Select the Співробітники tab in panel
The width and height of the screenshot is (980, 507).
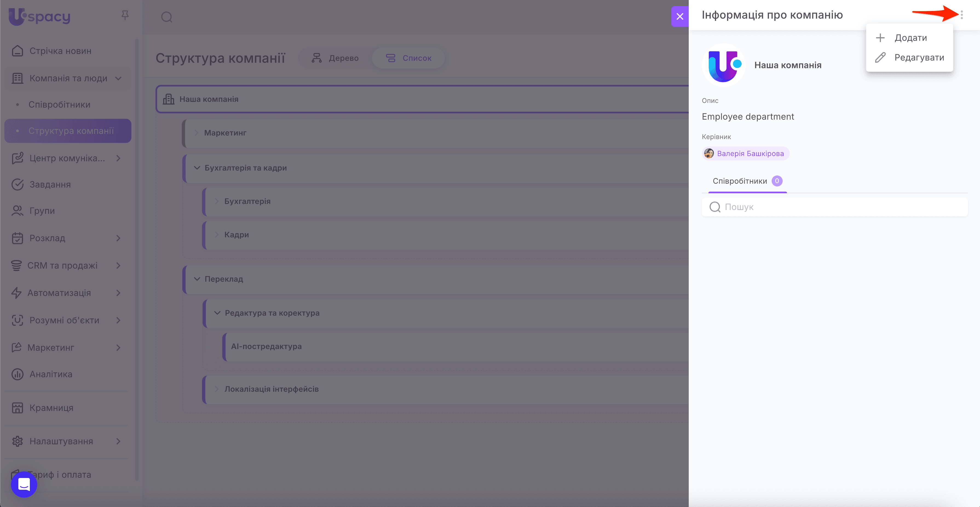pyautogui.click(x=740, y=181)
